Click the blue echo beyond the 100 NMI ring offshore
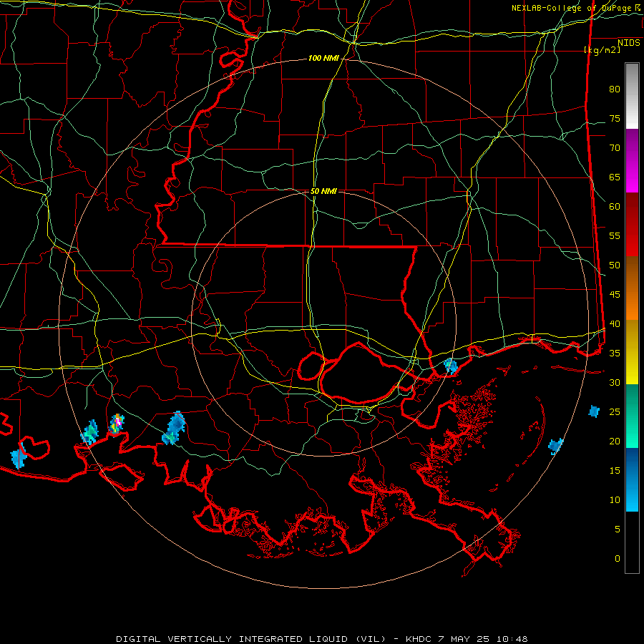Image resolution: width=644 pixels, height=644 pixels. click(x=594, y=411)
